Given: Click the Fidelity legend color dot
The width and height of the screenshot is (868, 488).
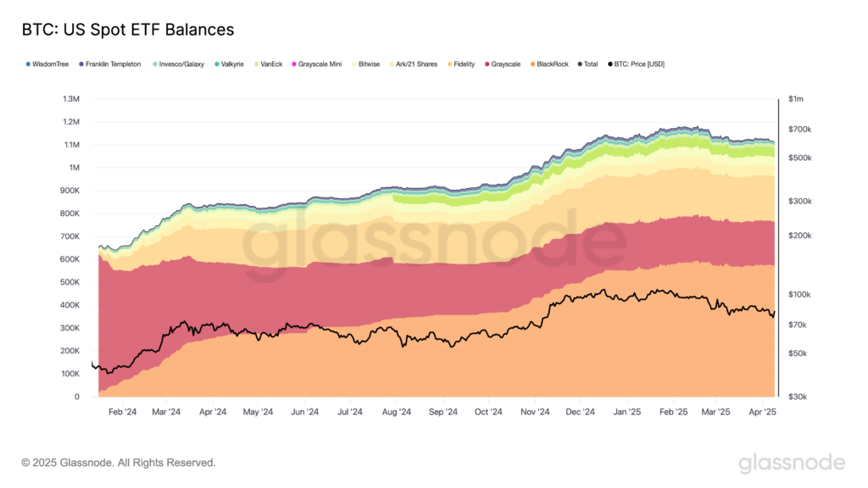Looking at the screenshot, I should [x=448, y=64].
